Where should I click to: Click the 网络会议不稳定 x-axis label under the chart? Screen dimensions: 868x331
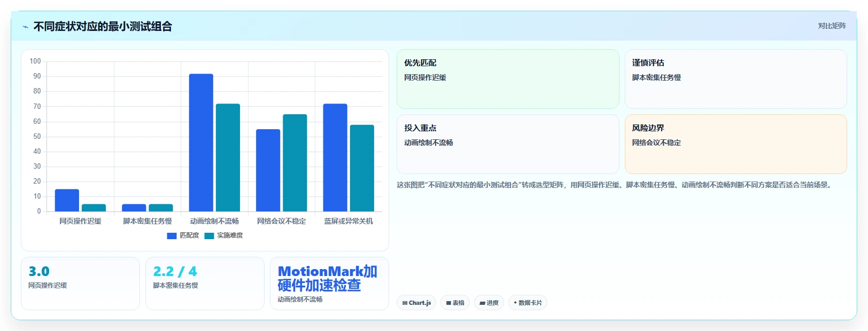(x=281, y=221)
